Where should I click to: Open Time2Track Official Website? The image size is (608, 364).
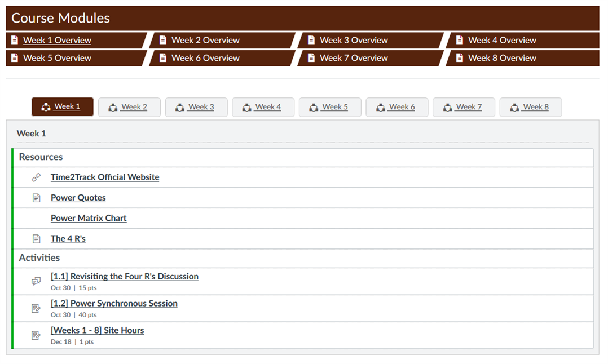tap(104, 176)
